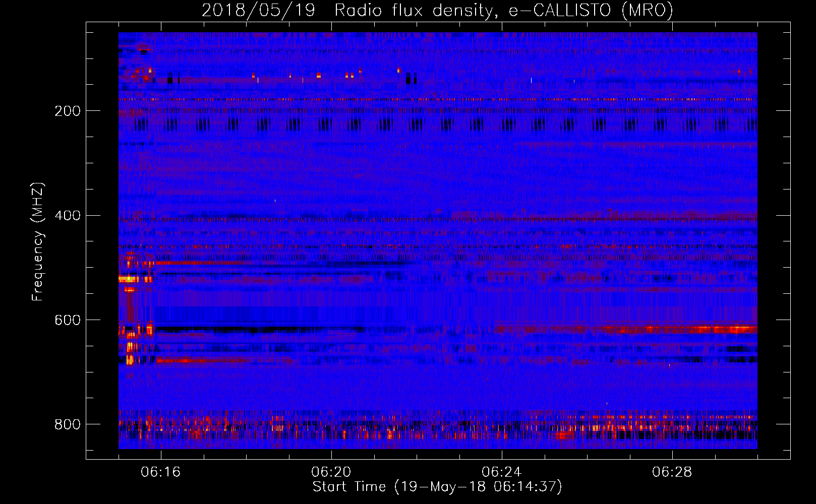Click the 'Start Time (19-May-18 06:14:37)' label
816x504 pixels.
point(437,487)
